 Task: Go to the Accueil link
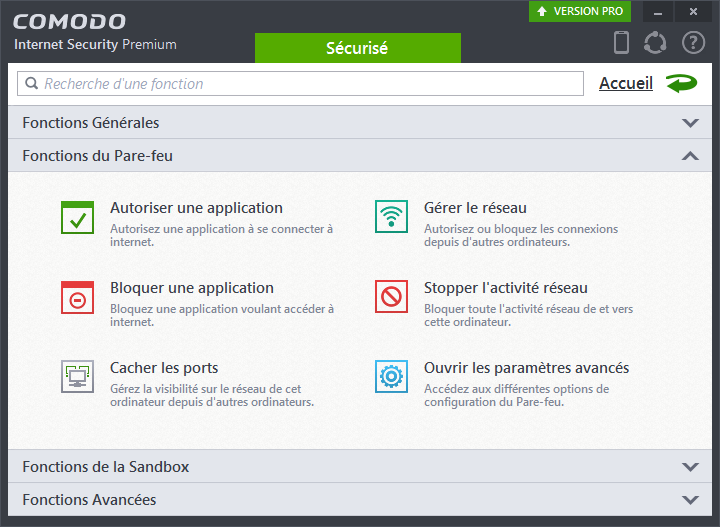click(x=625, y=84)
